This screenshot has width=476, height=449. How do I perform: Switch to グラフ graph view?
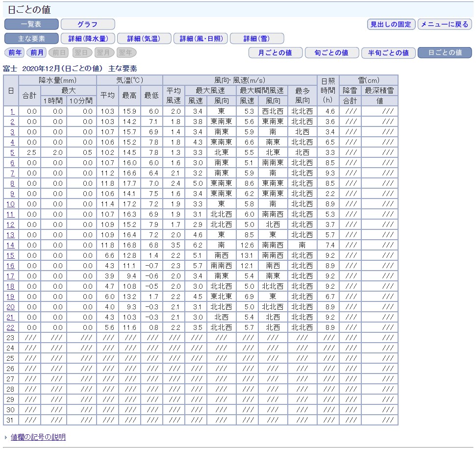(88, 25)
